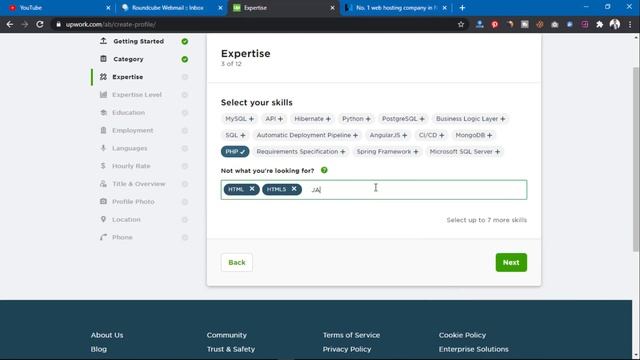
Task: Open Phone step in sidebar
Action: coord(122,238)
